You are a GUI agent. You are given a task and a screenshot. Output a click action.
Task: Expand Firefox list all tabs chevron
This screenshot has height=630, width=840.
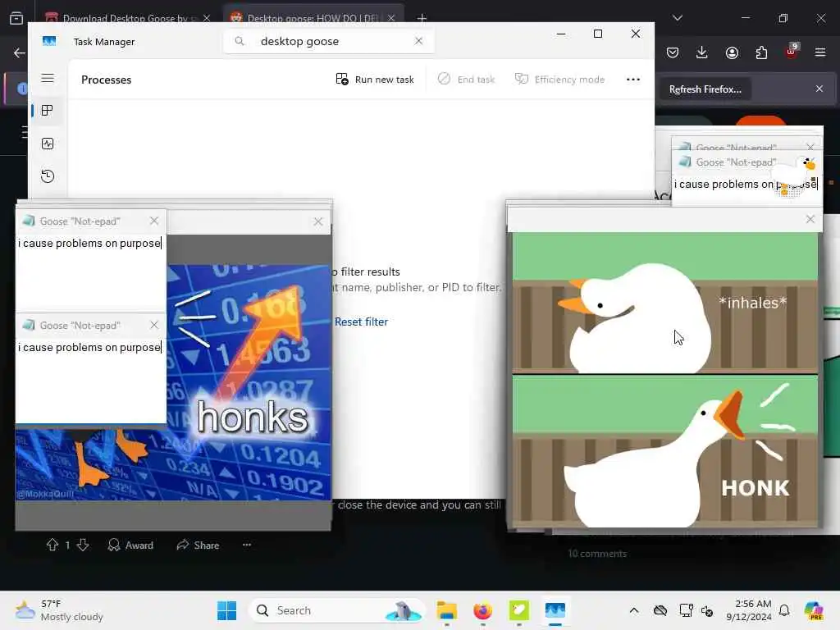677,18
